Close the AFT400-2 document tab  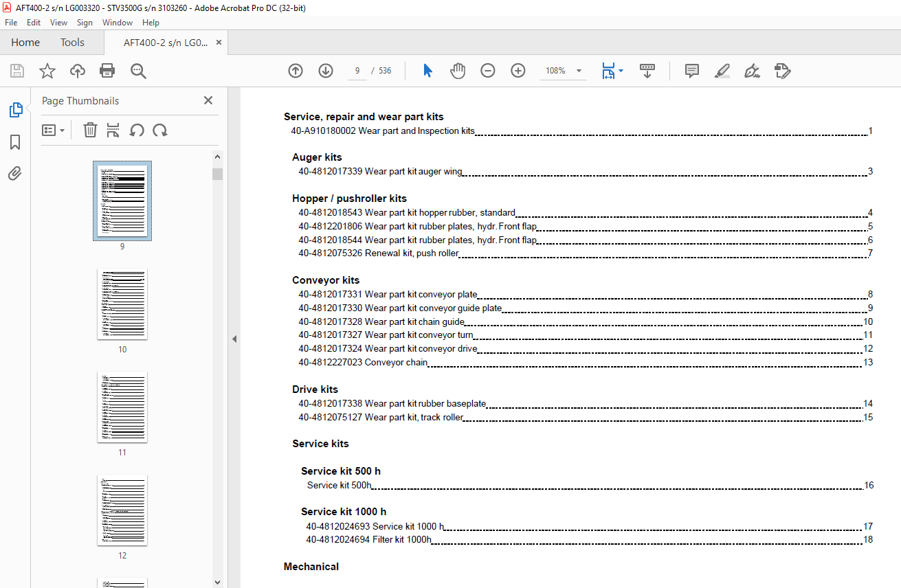coord(219,43)
